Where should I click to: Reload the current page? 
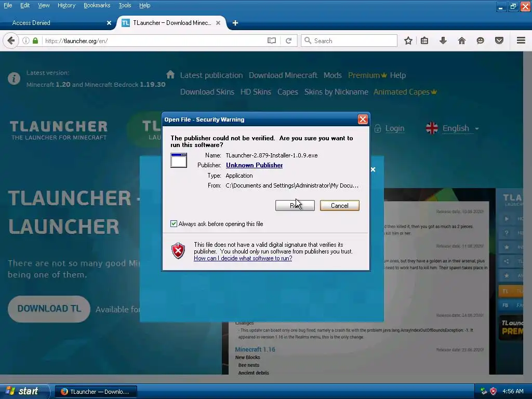[289, 41]
